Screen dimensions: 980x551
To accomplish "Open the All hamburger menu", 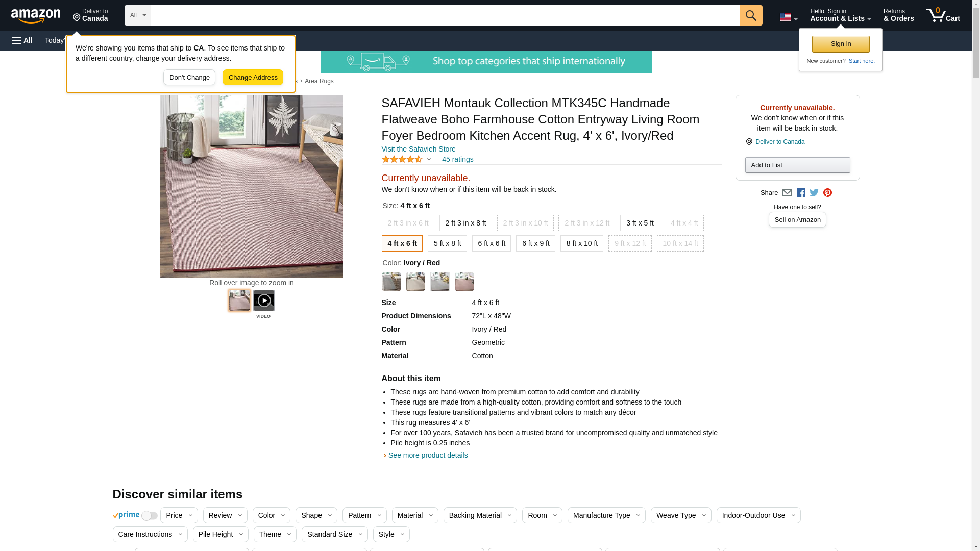I will [x=22, y=40].
